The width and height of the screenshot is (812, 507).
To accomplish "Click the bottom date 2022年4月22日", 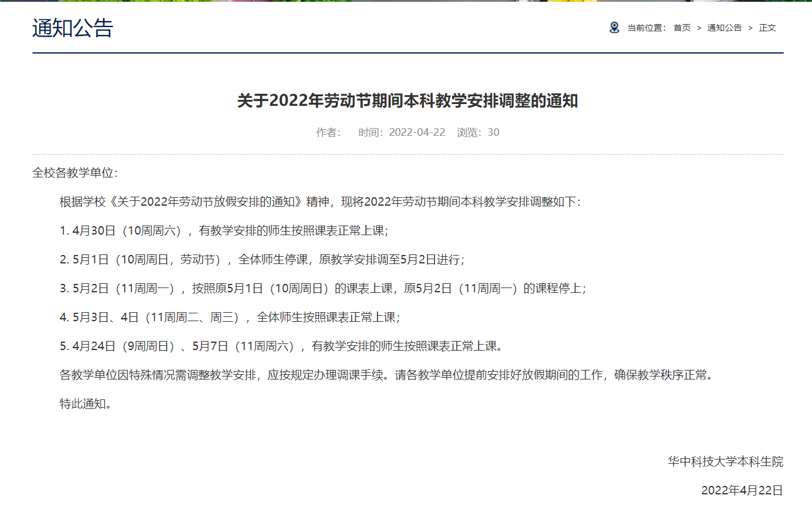I will (x=742, y=491).
